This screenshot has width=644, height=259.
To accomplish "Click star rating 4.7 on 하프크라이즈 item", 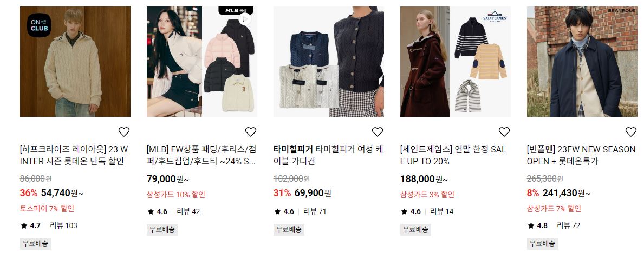I will (31, 225).
